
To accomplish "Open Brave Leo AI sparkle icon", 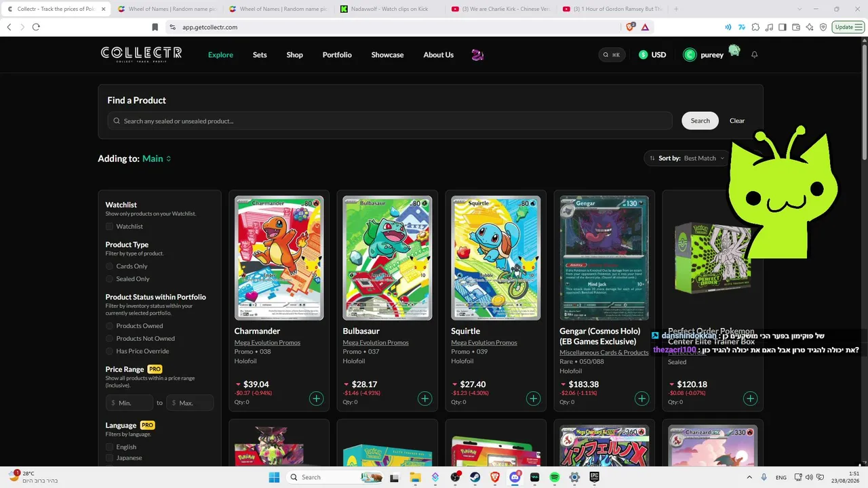I will coord(810,27).
